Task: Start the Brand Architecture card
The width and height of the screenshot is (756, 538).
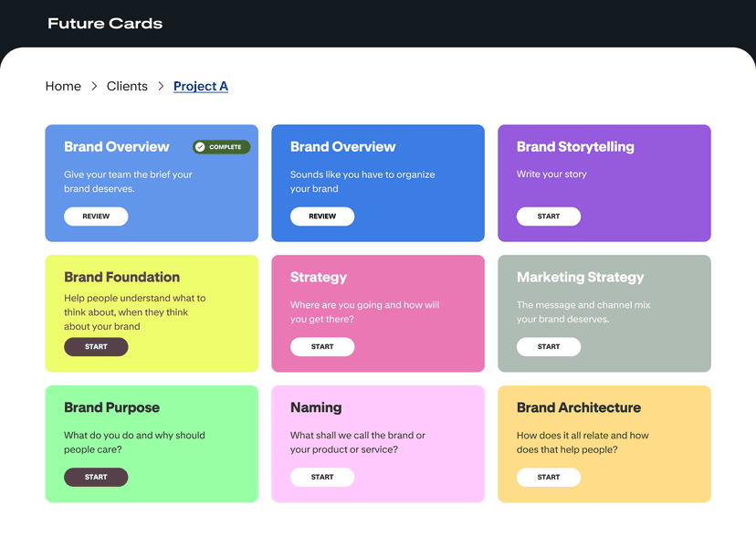Action: [x=549, y=477]
